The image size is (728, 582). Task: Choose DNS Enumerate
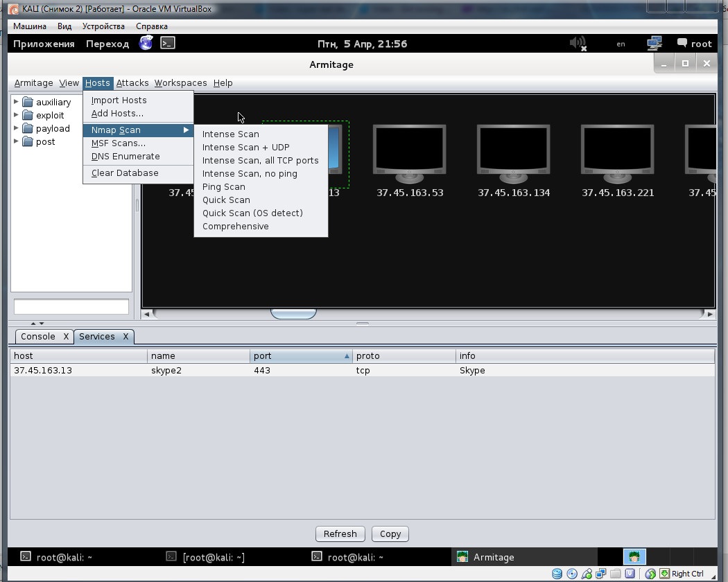click(138, 157)
